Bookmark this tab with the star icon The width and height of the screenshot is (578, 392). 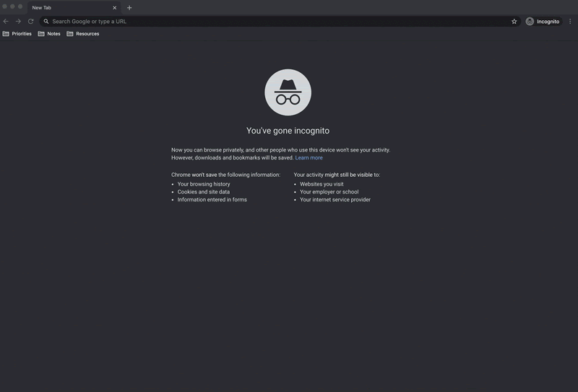(514, 22)
